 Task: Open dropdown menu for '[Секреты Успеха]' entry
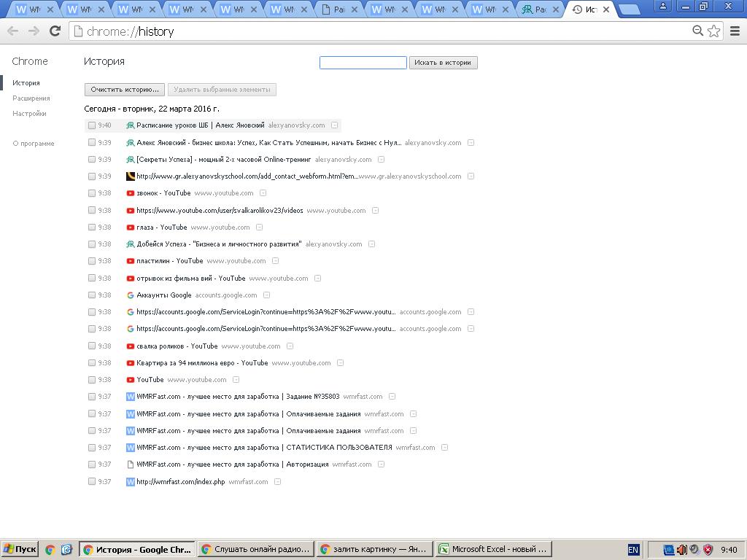point(381,160)
